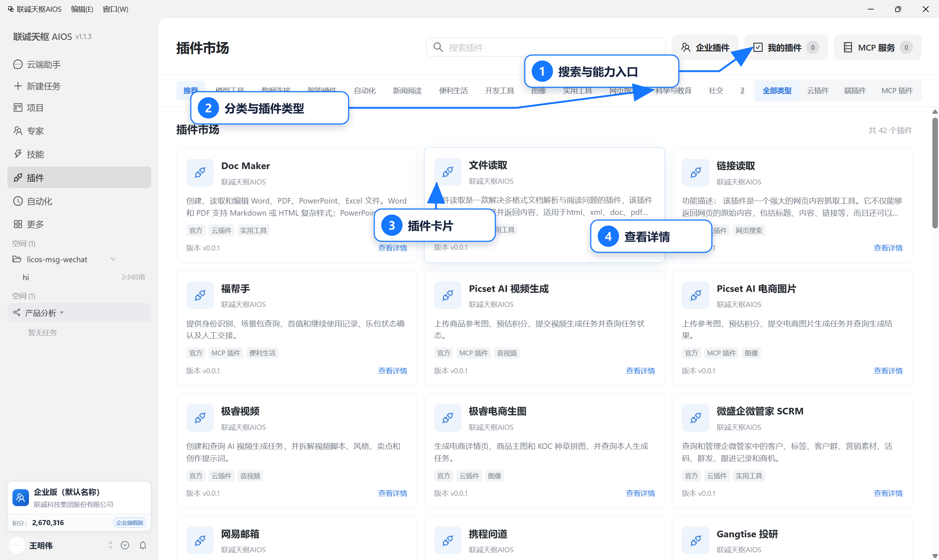Click the 福帮手 plugin icon
Screen dimensions: 939x560
200,295
